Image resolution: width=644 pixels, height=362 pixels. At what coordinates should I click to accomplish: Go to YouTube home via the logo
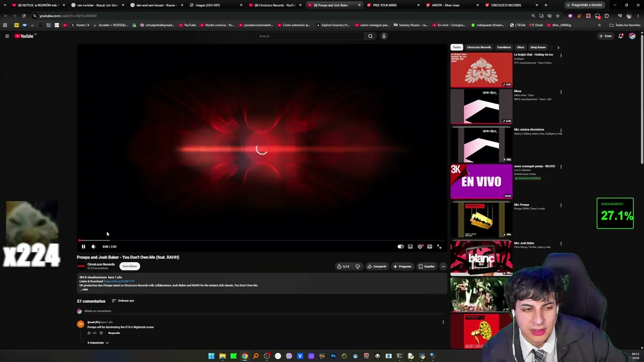tap(24, 36)
